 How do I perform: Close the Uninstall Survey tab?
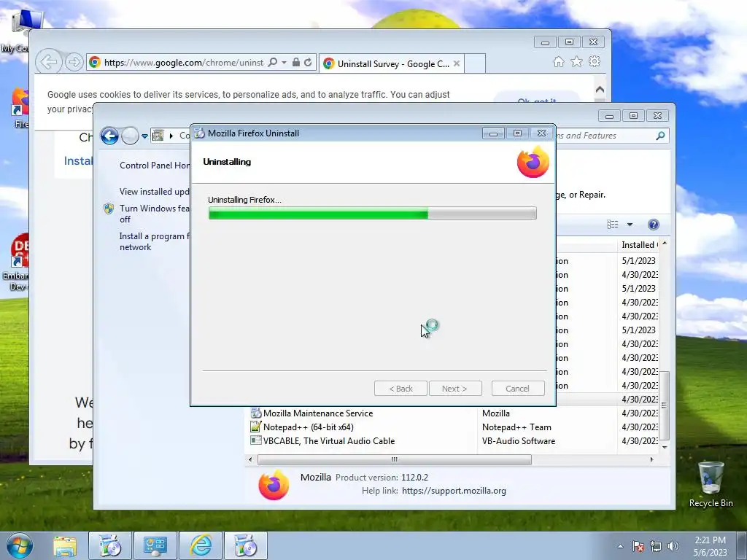click(457, 63)
